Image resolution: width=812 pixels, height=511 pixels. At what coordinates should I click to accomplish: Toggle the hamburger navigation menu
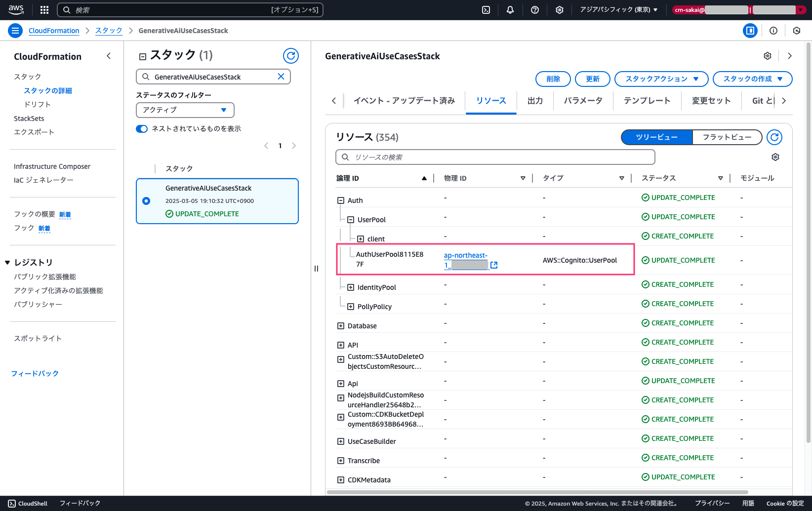pyautogui.click(x=15, y=31)
